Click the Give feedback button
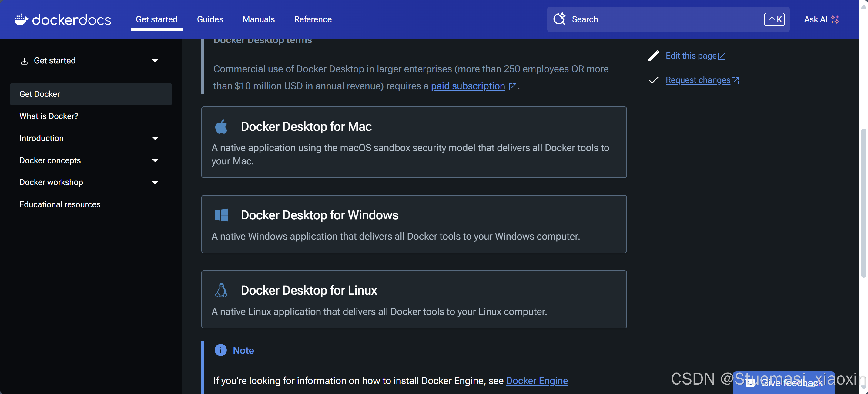The height and width of the screenshot is (394, 868). click(783, 382)
